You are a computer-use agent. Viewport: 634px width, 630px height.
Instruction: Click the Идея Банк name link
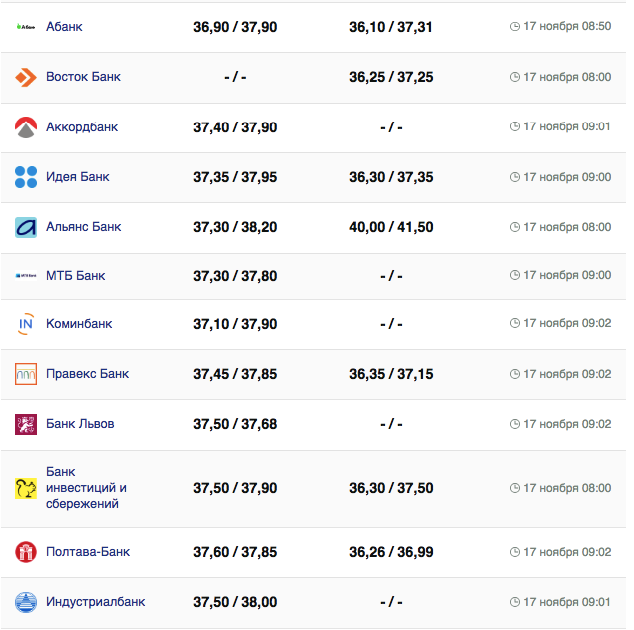pos(78,177)
